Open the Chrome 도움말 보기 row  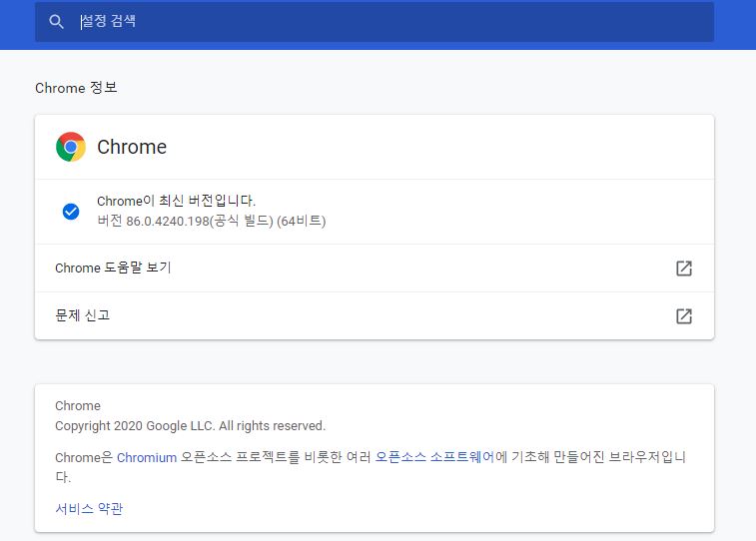(375, 268)
